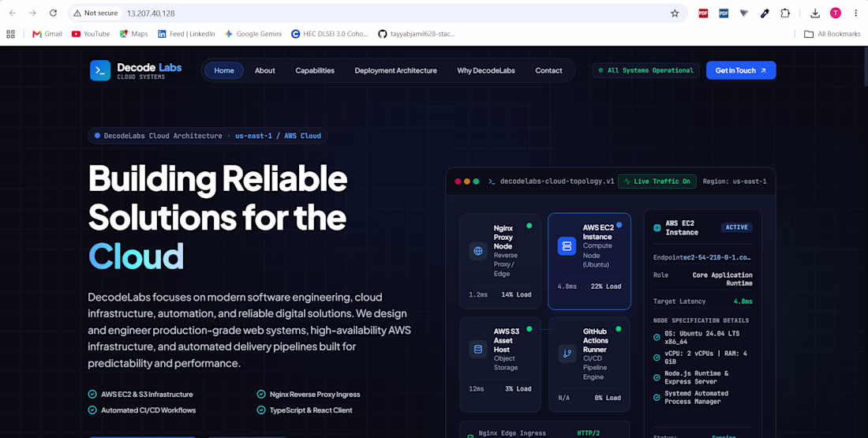Click the ACTIVE badge on EC2 details

click(x=736, y=227)
